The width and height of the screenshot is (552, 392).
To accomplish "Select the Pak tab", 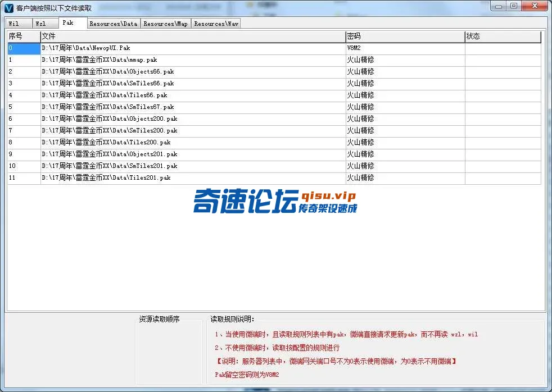I will 73,23.
